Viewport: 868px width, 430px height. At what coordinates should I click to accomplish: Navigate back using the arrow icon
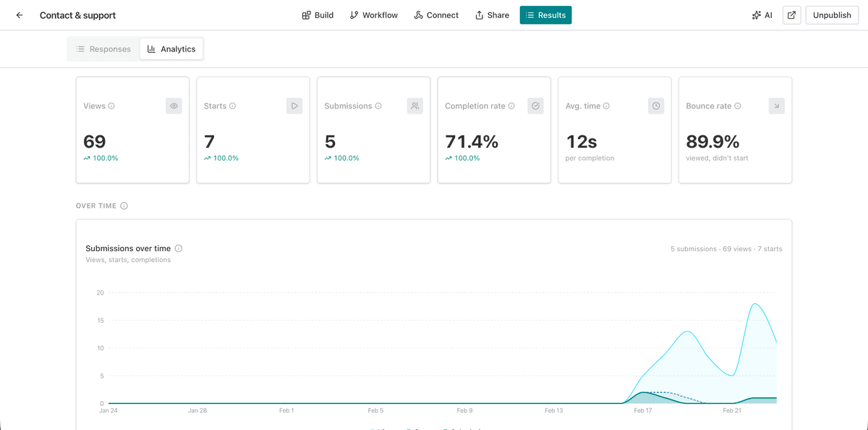[x=19, y=14]
